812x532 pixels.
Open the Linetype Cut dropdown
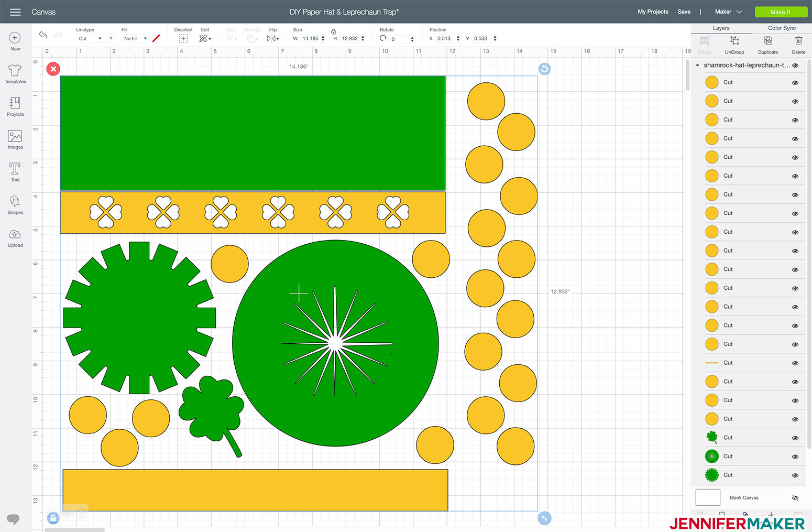(90, 39)
